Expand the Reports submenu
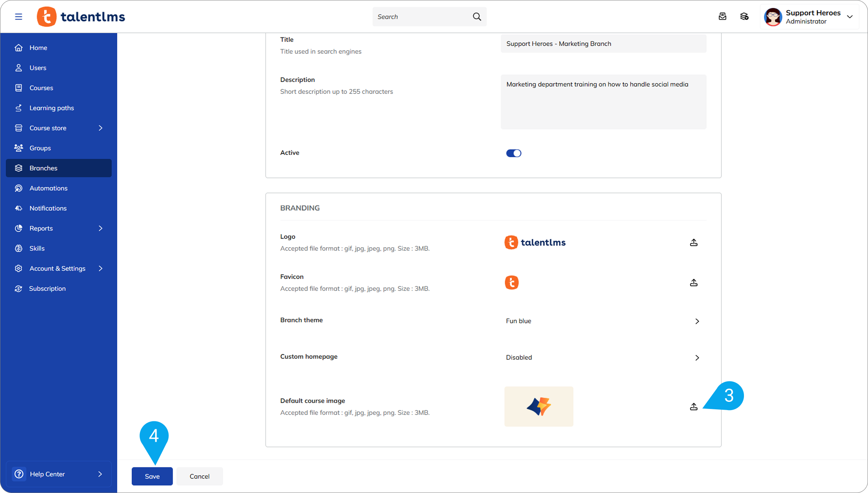Viewport: 868px width, 493px height. [x=100, y=228]
